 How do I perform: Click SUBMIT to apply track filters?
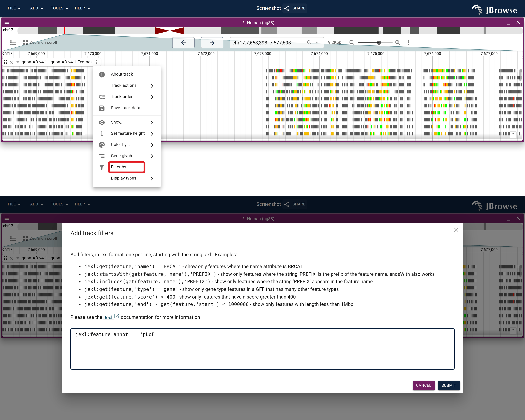pyautogui.click(x=449, y=385)
